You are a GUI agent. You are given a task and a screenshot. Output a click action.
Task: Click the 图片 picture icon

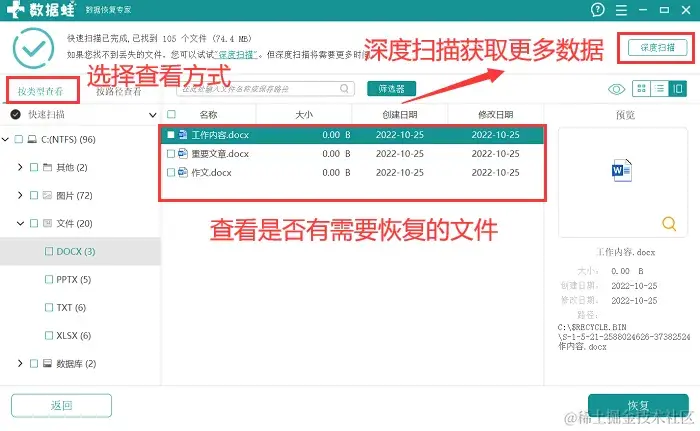47,195
